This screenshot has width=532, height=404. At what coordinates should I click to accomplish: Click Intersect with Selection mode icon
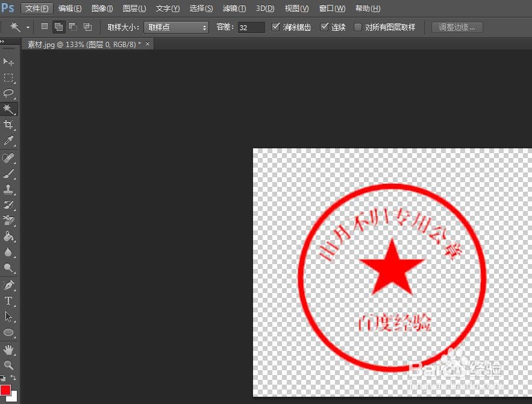click(x=87, y=27)
